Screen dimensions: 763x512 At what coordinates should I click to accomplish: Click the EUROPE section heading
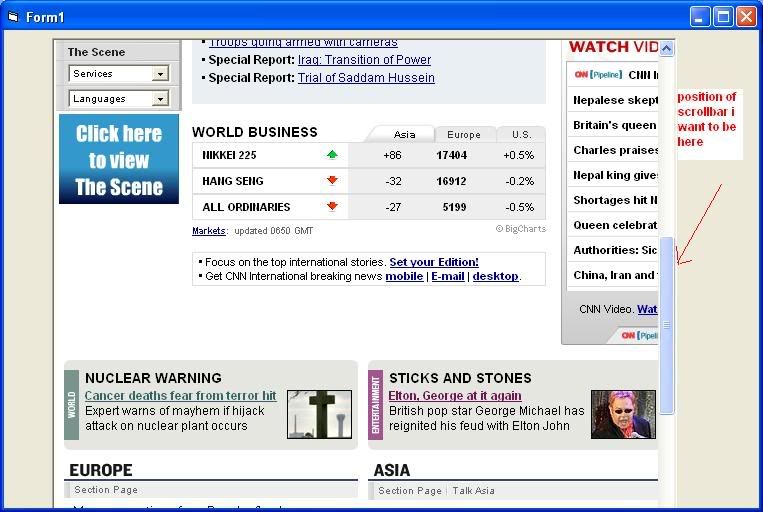(101, 470)
